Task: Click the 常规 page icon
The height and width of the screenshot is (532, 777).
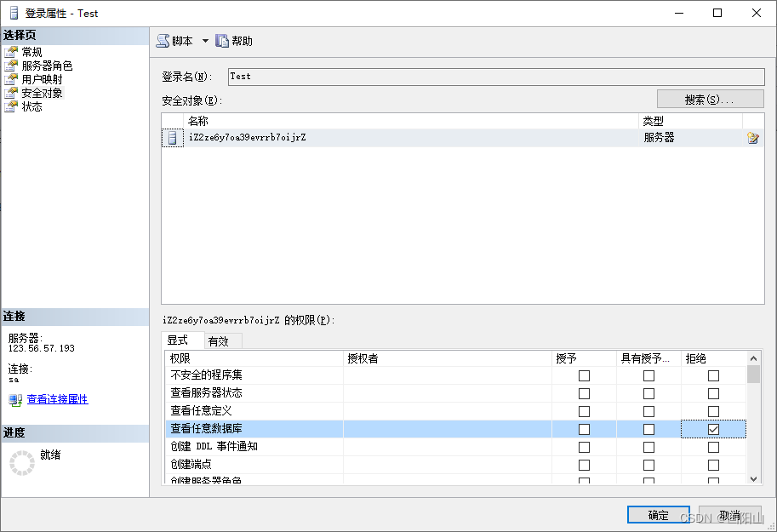Action: (x=11, y=52)
